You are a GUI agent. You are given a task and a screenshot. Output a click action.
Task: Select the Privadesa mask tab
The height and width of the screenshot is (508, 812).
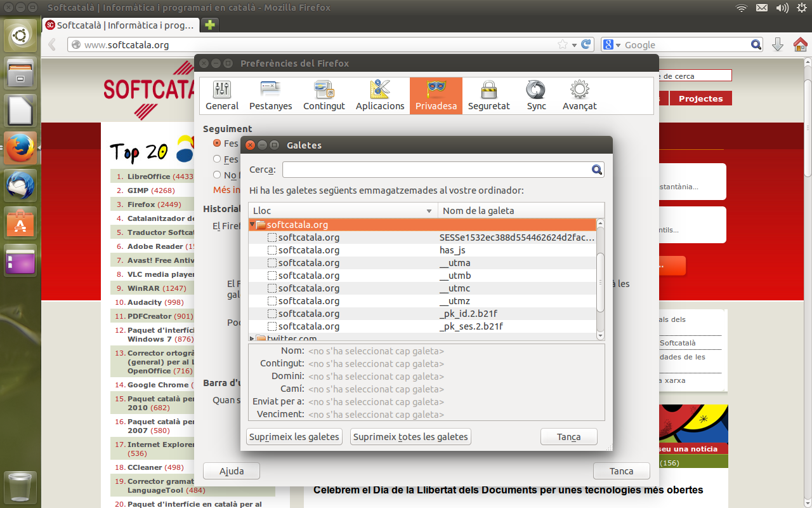coord(436,96)
